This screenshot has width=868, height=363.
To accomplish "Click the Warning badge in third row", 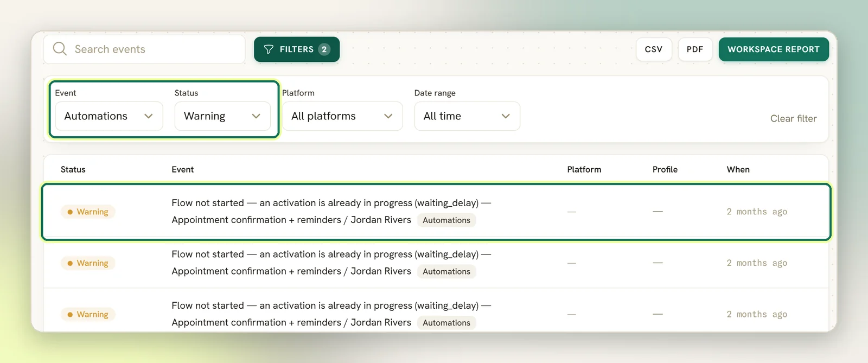I will point(88,314).
